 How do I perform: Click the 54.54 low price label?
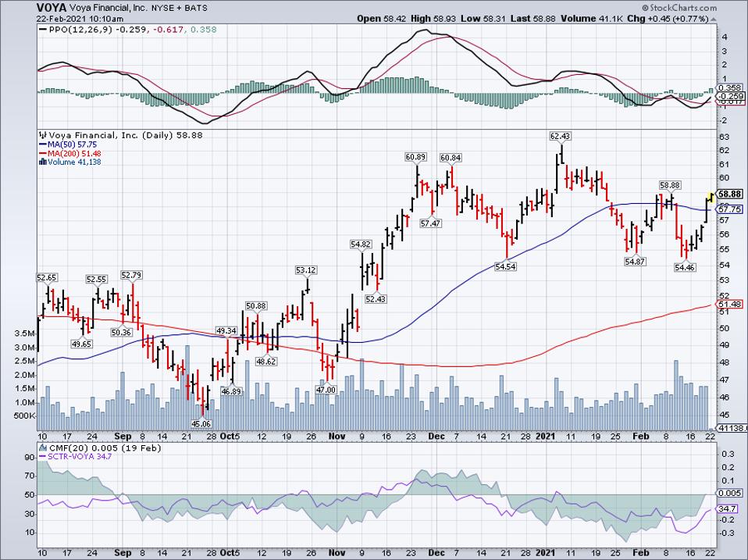click(x=505, y=266)
